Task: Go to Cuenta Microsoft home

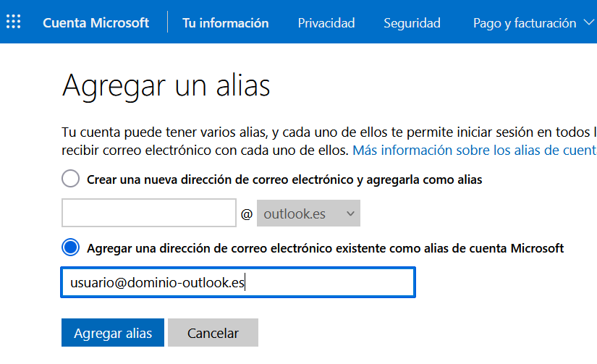Action: (x=96, y=23)
